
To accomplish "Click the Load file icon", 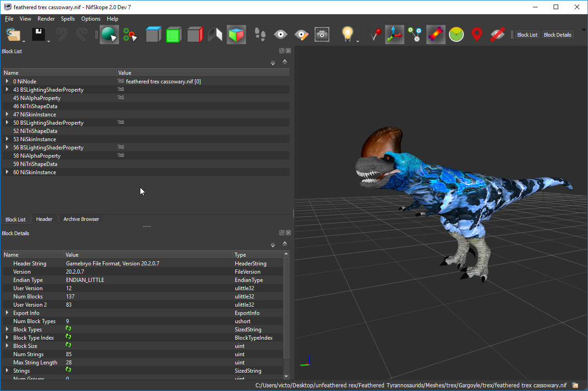I will point(13,35).
